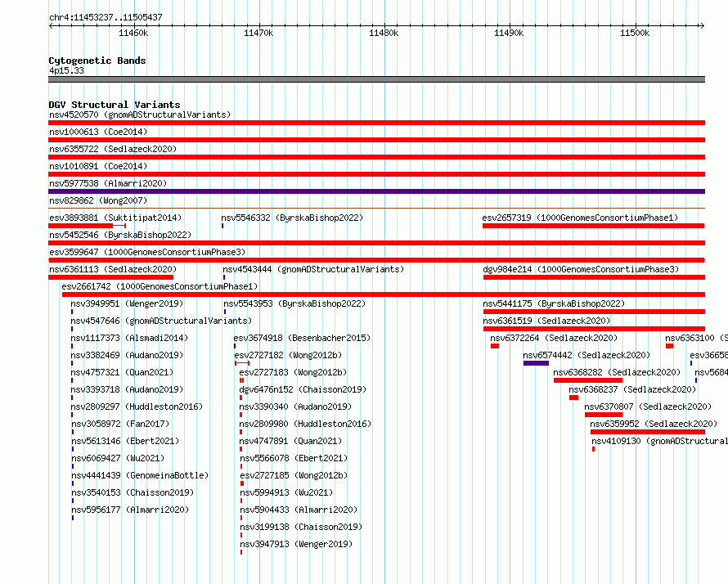This screenshot has width=728, height=584.
Task: Click nsv5441175 (ByrskaBishop2022) label
Action: coord(554,303)
